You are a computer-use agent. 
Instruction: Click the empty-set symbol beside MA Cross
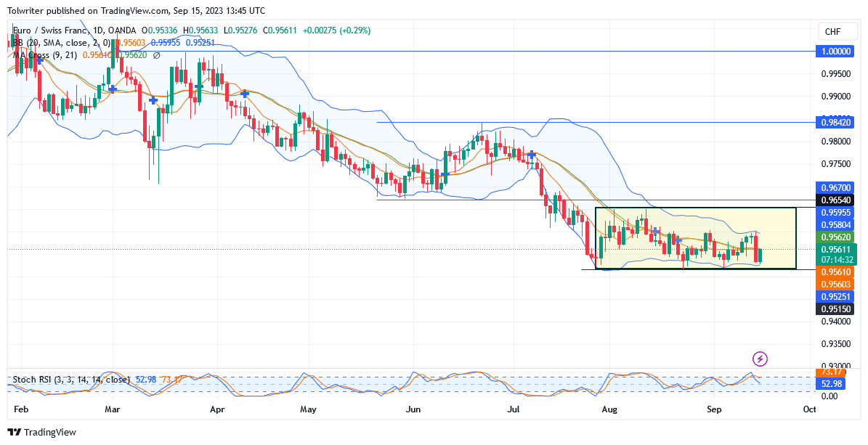[157, 55]
